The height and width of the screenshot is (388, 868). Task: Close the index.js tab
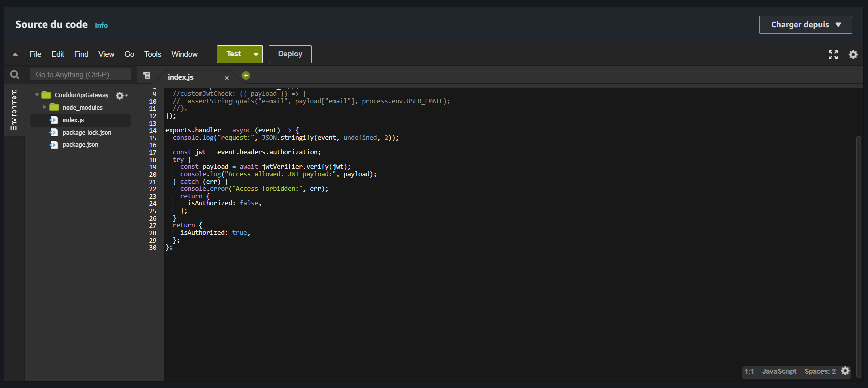coord(227,78)
